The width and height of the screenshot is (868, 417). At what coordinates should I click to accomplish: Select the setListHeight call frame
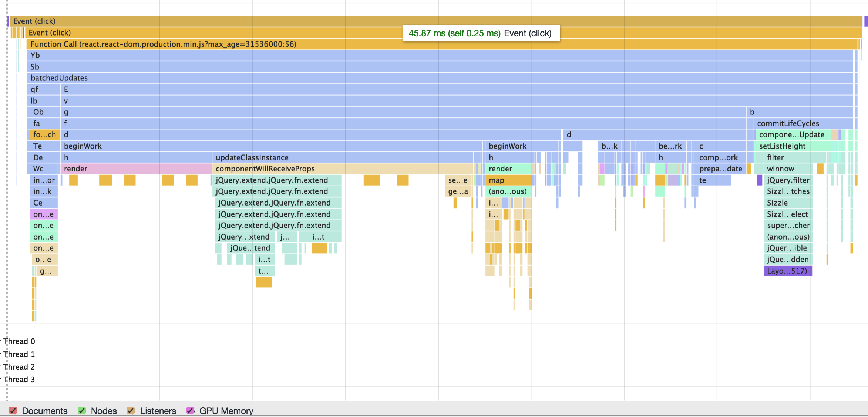click(x=793, y=146)
